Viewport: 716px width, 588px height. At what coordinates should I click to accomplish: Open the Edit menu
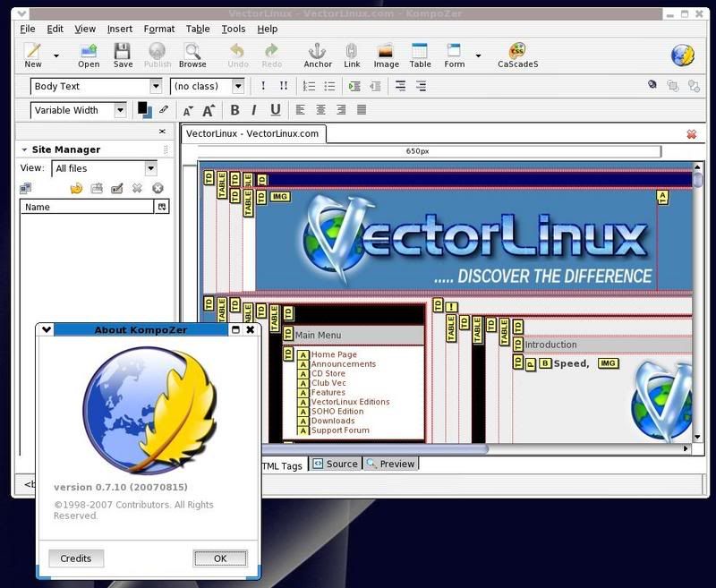[55, 29]
